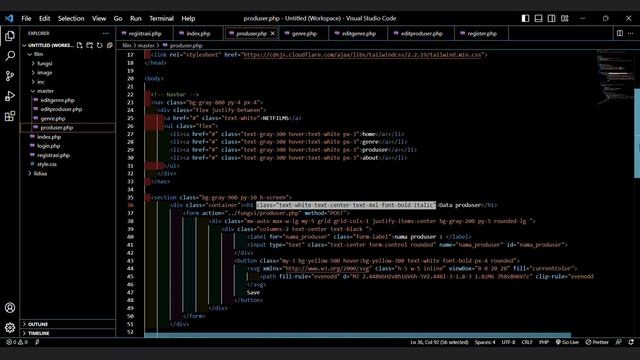Collapse the master folder
The height and width of the screenshot is (360, 640).
tap(33, 91)
